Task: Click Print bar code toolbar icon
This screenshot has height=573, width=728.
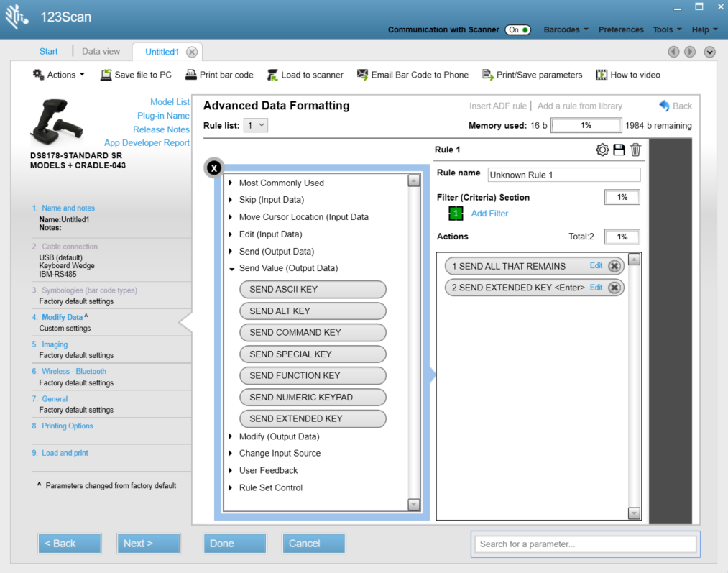Action: [219, 75]
